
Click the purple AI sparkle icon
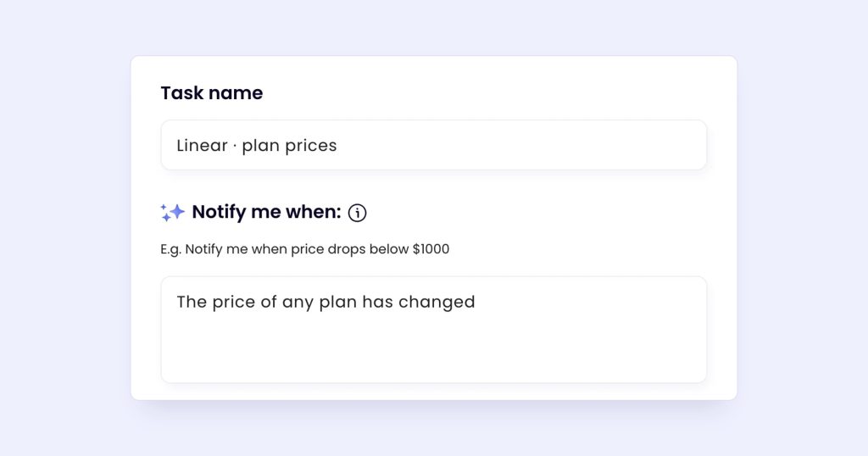pyautogui.click(x=172, y=213)
